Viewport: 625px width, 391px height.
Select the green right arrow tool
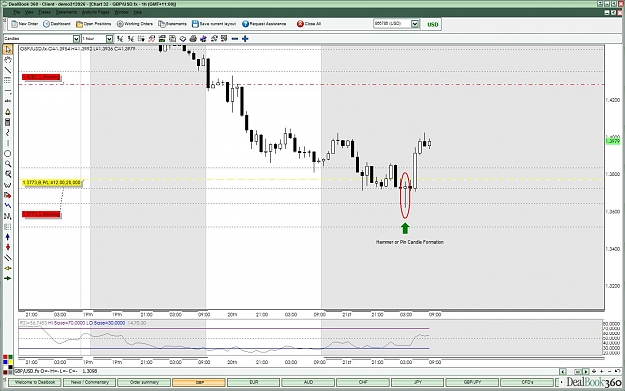(x=8, y=278)
